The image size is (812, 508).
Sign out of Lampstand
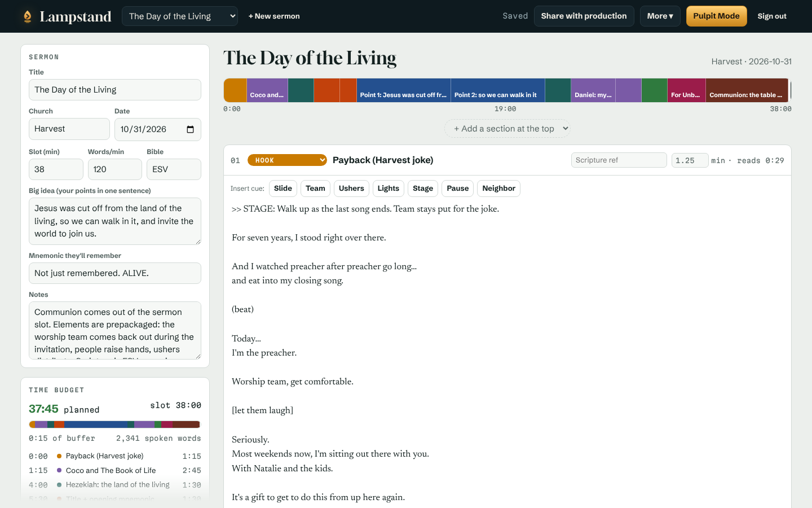click(772, 16)
